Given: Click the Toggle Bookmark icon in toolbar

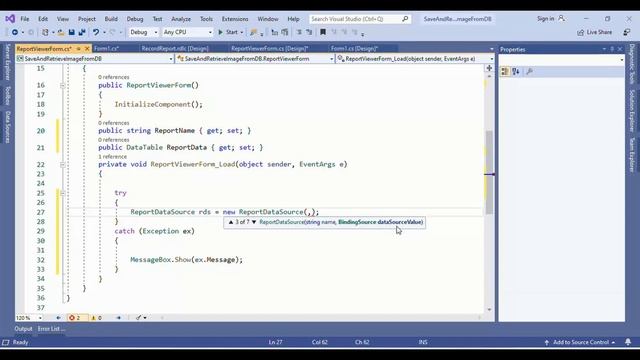Looking at the screenshot, I should (323, 32).
